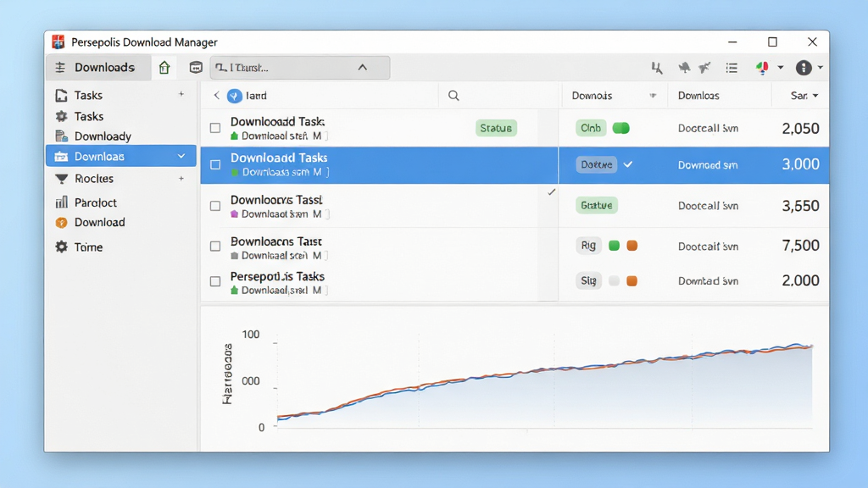Click the file icon of first Tasks sidebar item
This screenshot has width=868, height=488.
(61, 95)
